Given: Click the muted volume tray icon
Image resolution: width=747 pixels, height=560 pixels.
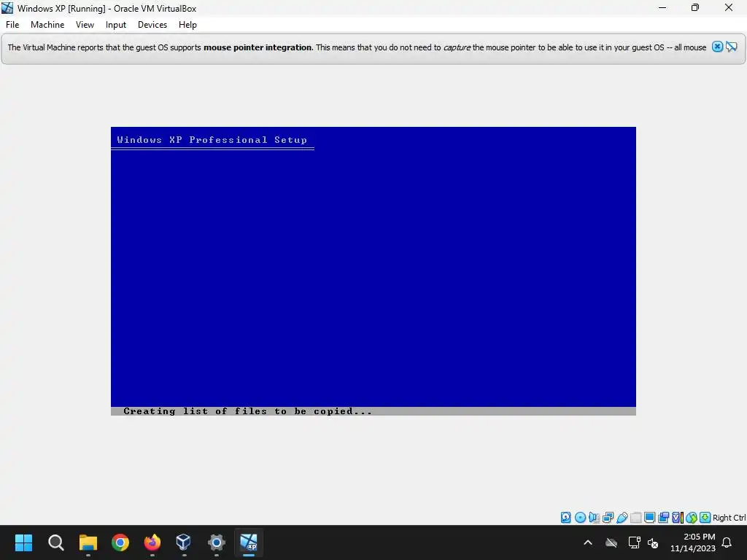Looking at the screenshot, I should tap(653, 542).
